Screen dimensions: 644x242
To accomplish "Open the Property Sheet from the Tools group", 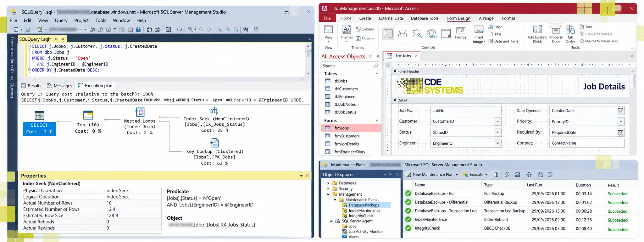I will 556,34.
